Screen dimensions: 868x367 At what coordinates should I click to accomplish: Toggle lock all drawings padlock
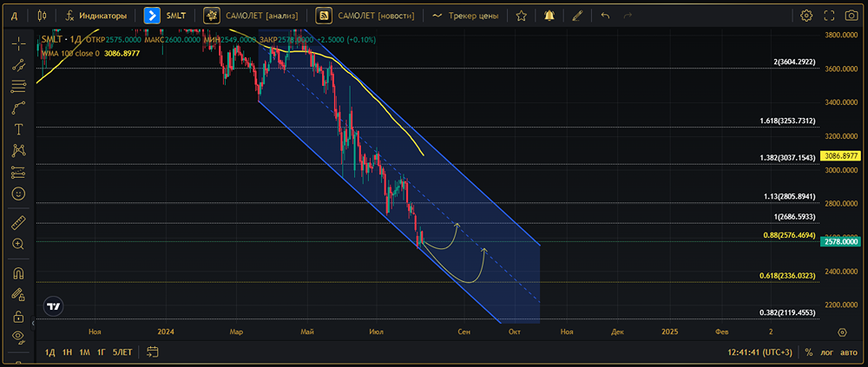(x=18, y=316)
